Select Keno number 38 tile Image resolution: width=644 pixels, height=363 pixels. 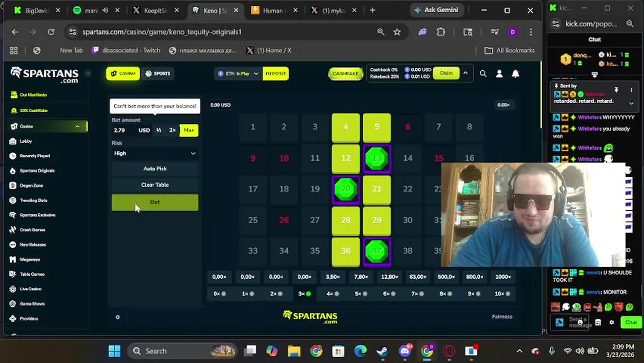point(408,251)
